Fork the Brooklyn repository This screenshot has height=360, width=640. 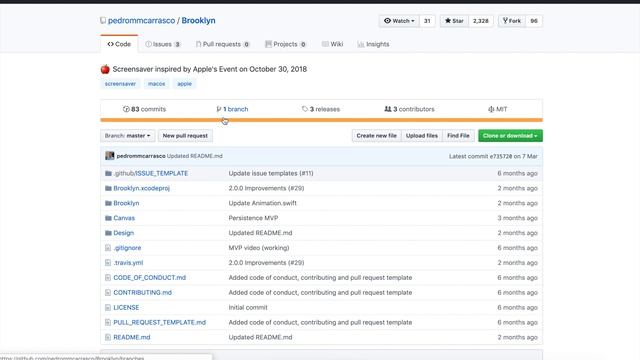(512, 21)
